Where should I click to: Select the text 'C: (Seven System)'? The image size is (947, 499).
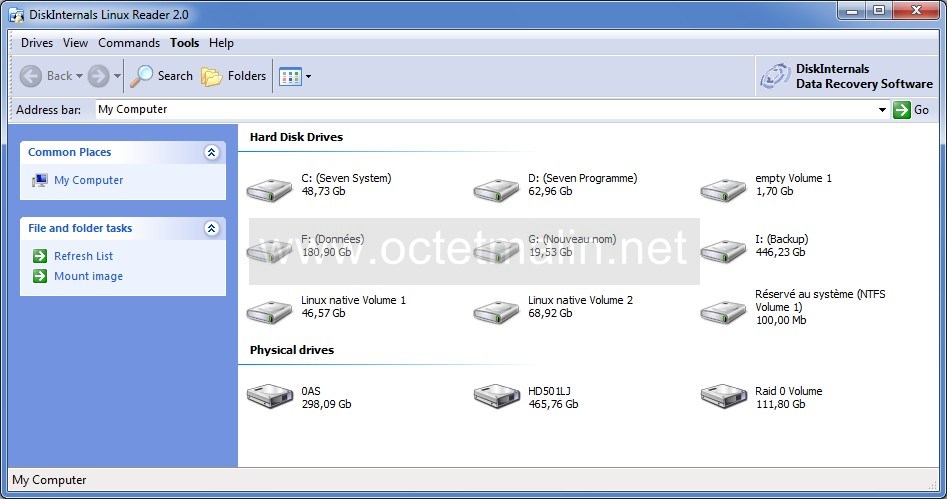tap(346, 178)
